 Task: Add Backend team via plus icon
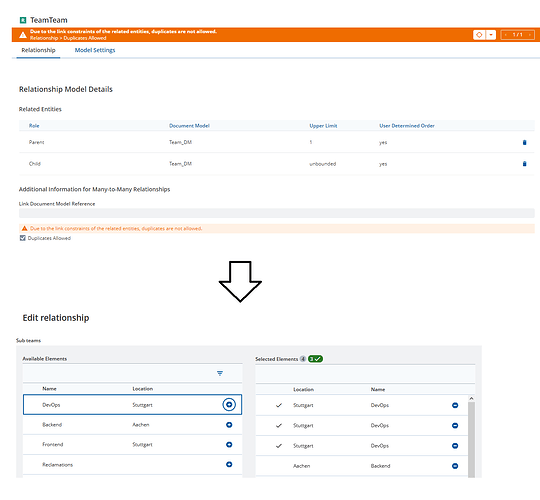tap(229, 425)
